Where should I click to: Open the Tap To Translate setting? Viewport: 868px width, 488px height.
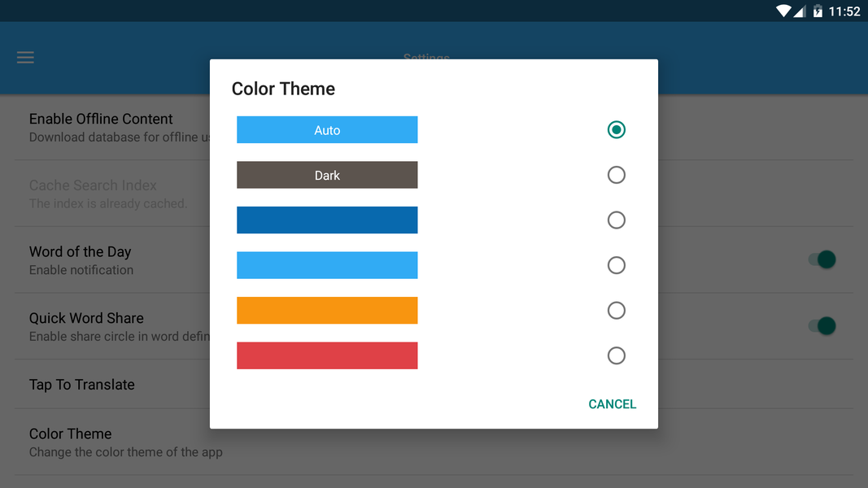(81, 385)
